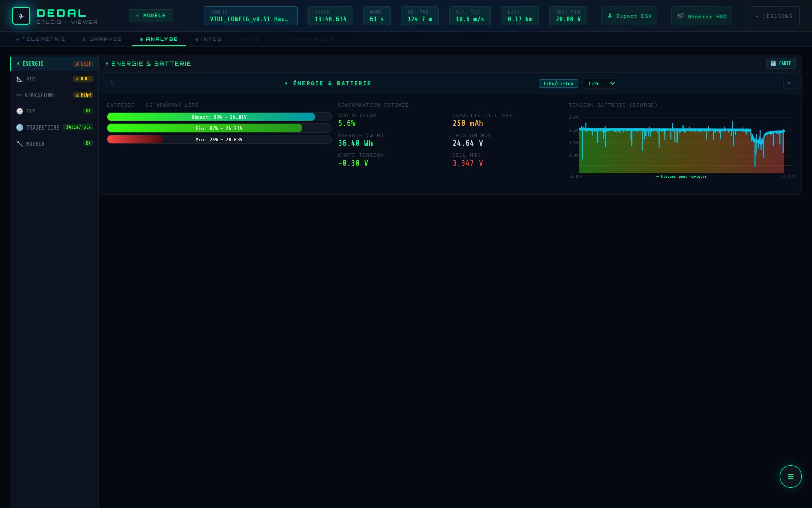This screenshot has width=812, height=508.
Task: Click the CRIT badge on Énergie row
Action: 83,64
